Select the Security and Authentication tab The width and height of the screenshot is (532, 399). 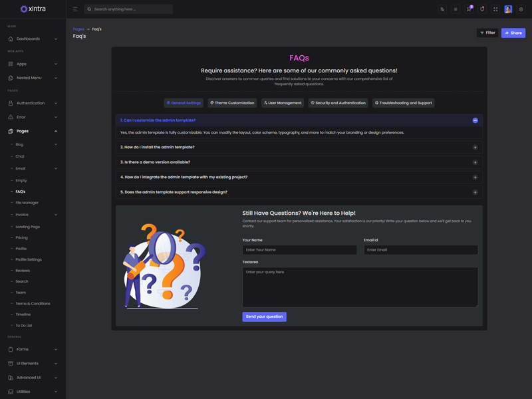pyautogui.click(x=338, y=103)
